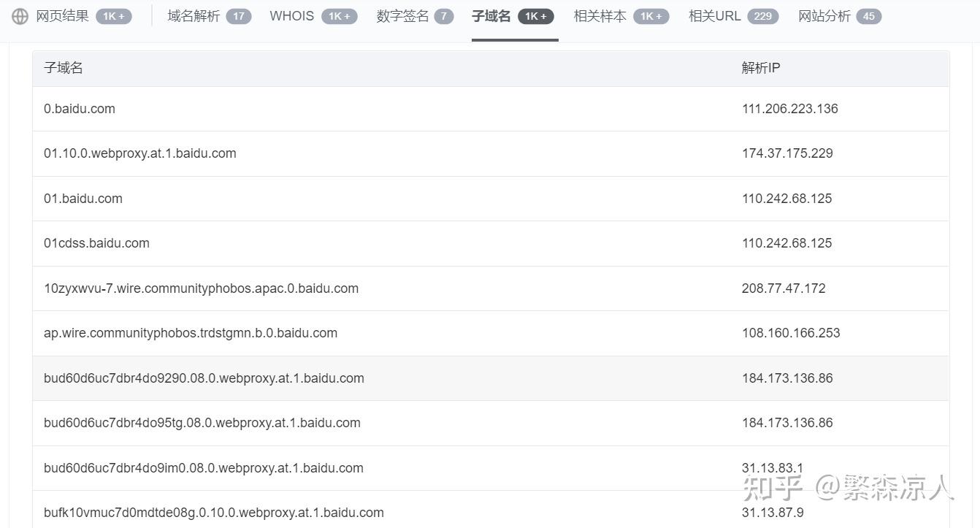This screenshot has height=528, width=980.
Task: Select subdomain bufk10vmuc7d0mdtde08g.0.10.0.webproxy.at.1.baidu.com
Action: click(x=214, y=513)
